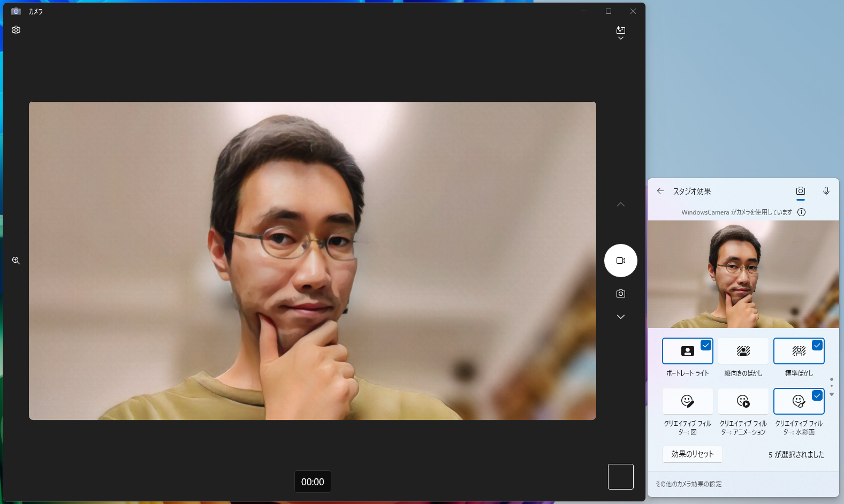Toggle the 標準ぼかし effect
844x504 pixels.
click(x=799, y=351)
